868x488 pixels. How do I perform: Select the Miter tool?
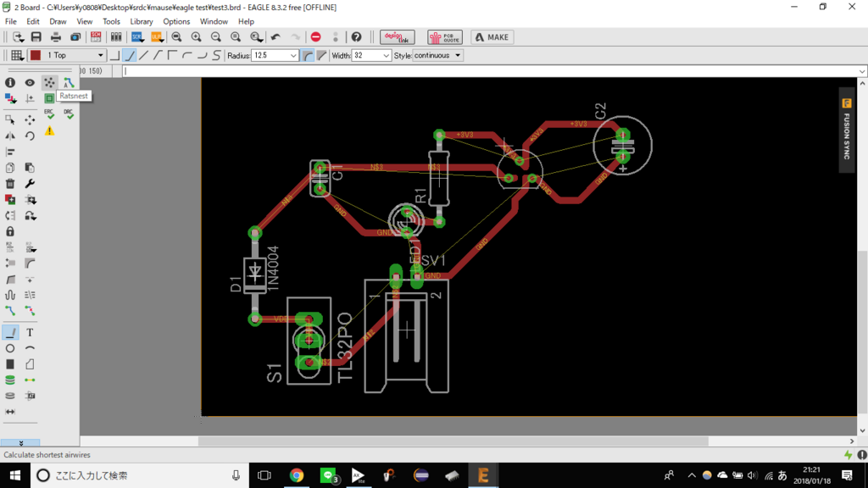pyautogui.click(x=30, y=263)
